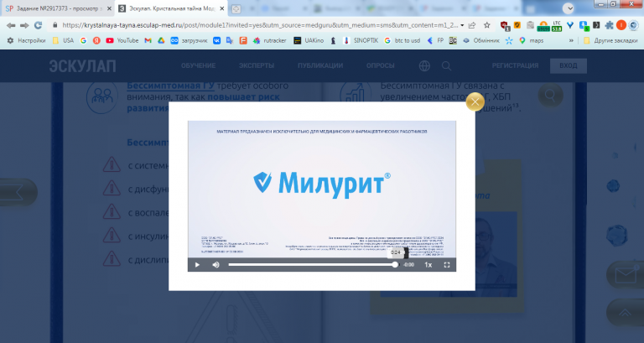Open the Другие закладки folder
Screen dimensions: 644x343
[610, 40]
